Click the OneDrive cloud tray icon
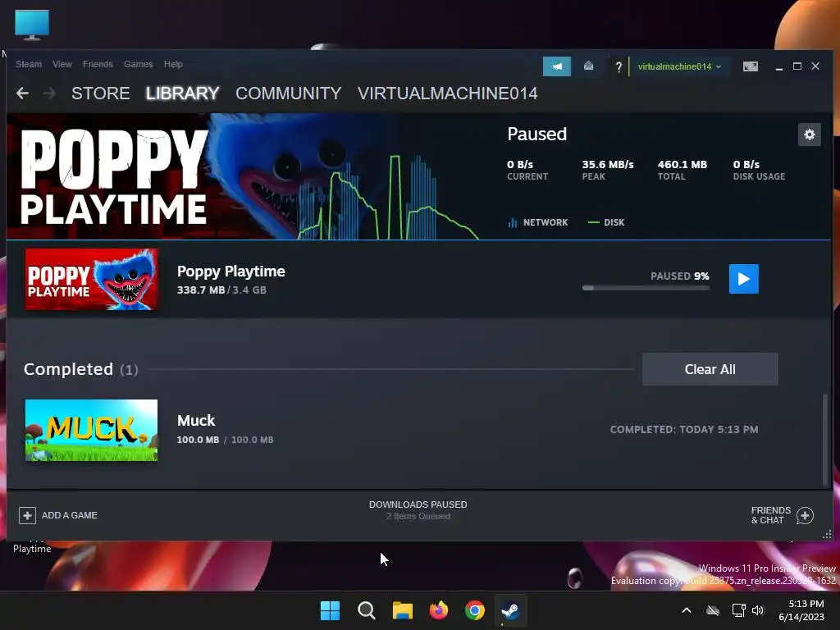The height and width of the screenshot is (630, 840). pos(713,610)
